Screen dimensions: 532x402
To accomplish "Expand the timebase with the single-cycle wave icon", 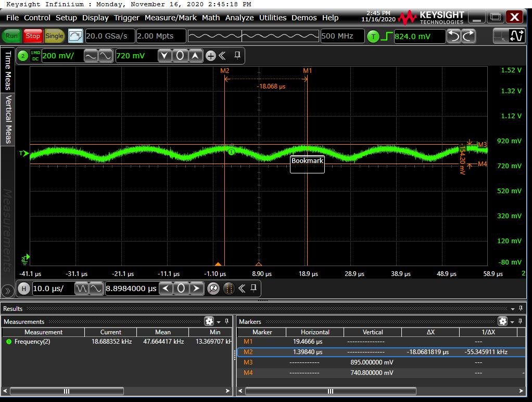I will point(96,288).
